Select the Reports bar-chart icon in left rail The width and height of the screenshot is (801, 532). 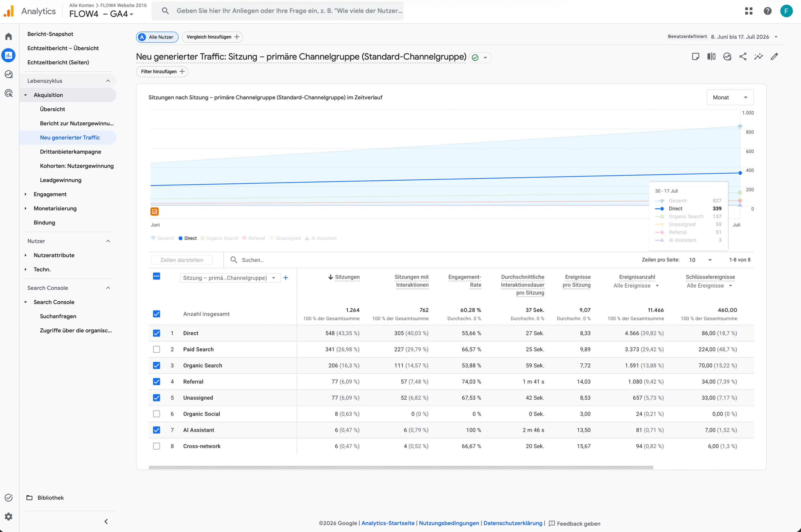click(8, 55)
